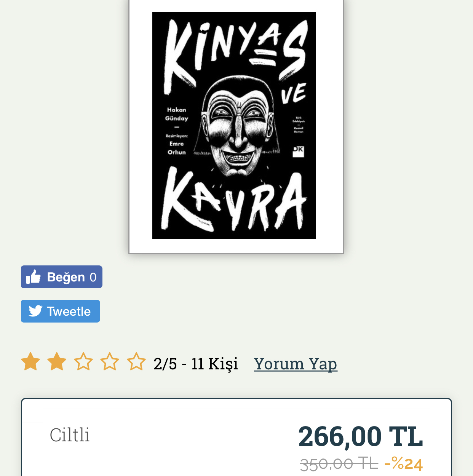The image size is (473, 476).
Task: Open the Yorum Yap review link
Action: coord(296,364)
